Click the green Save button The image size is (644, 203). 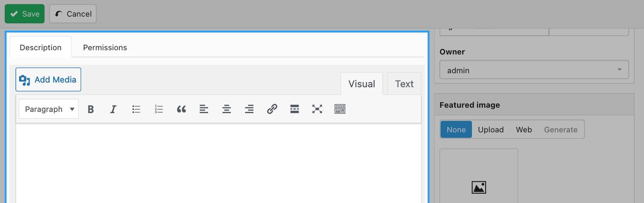pyautogui.click(x=25, y=14)
